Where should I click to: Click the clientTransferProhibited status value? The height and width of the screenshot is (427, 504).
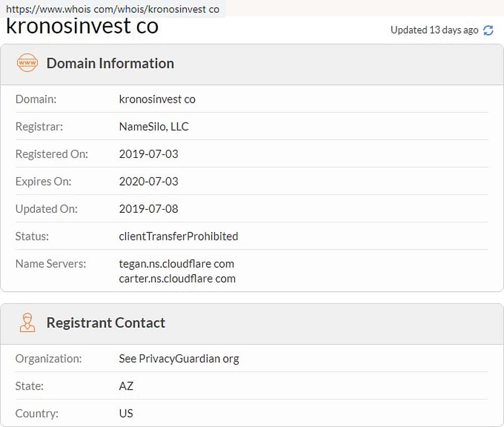pyautogui.click(x=178, y=236)
